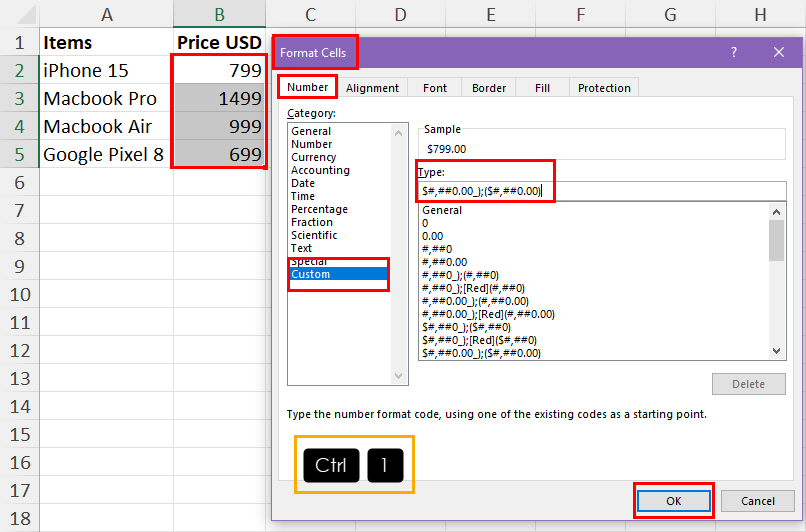This screenshot has width=806, height=532.
Task: Select format code $#,##0_);[Red]($#,##0)
Action: (479, 340)
